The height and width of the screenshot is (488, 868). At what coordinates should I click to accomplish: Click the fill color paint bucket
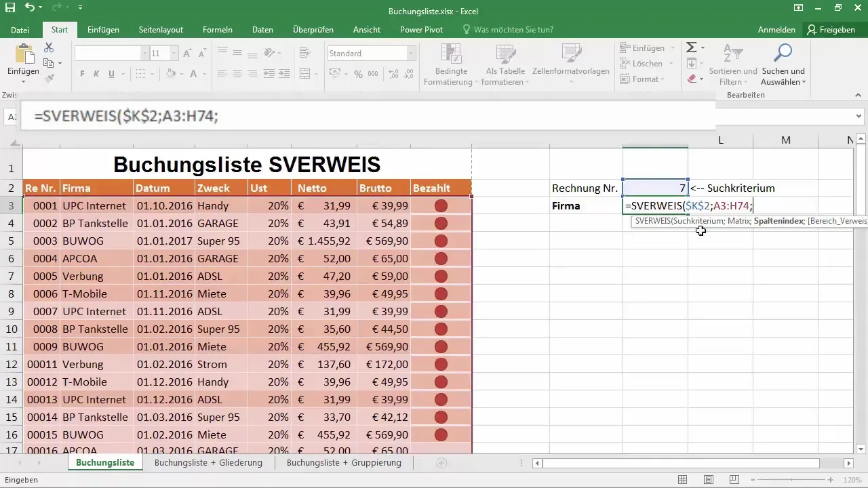[171, 74]
